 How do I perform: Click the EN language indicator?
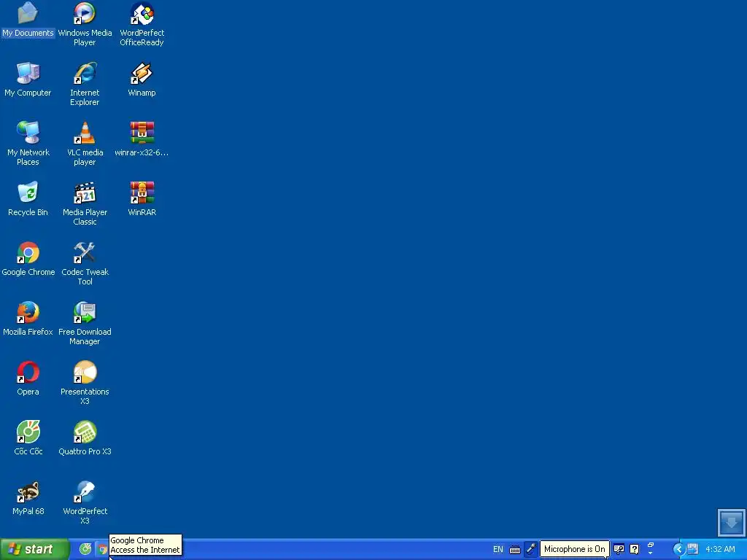point(498,549)
